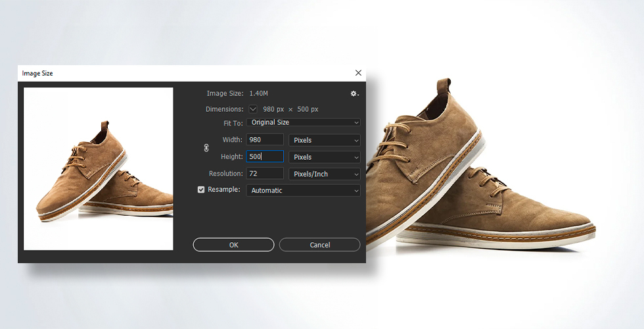The image size is (644, 329).
Task: Open the Fit To preset dropdown
Action: pyautogui.click(x=304, y=122)
